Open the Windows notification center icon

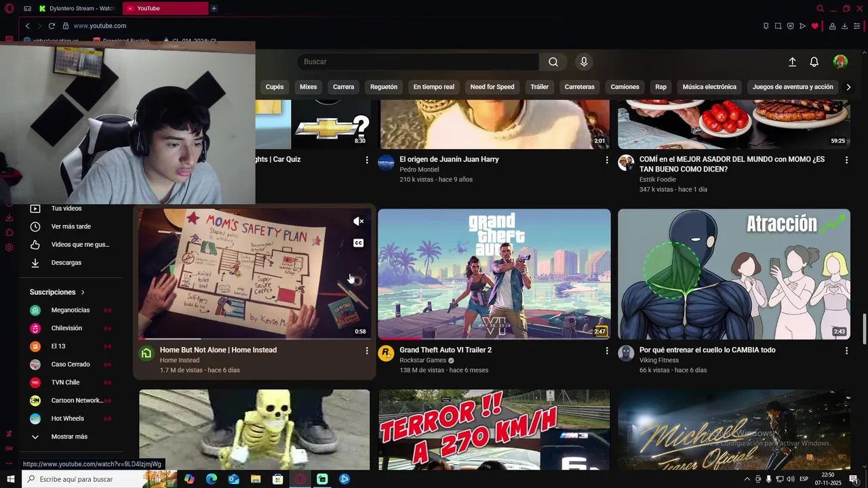(854, 479)
